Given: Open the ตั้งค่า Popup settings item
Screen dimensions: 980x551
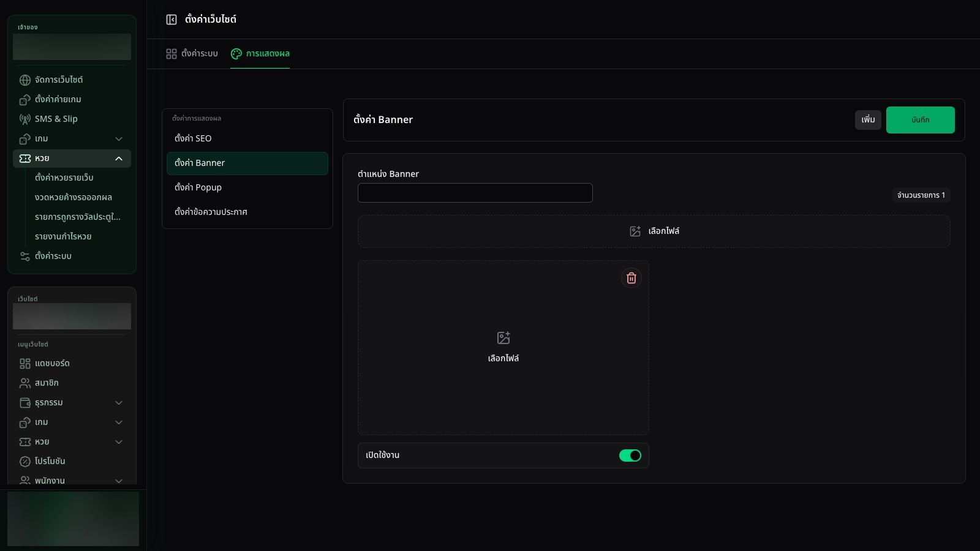Looking at the screenshot, I should [247, 187].
